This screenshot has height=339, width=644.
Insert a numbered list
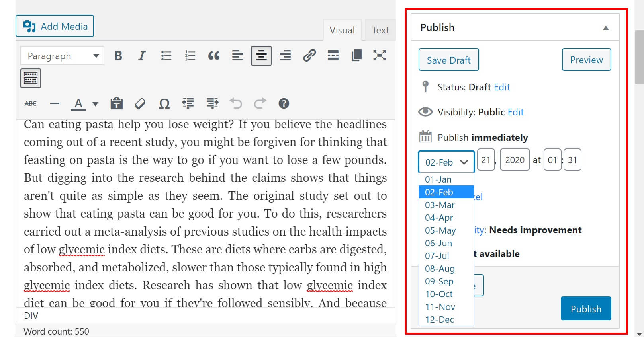tap(190, 56)
